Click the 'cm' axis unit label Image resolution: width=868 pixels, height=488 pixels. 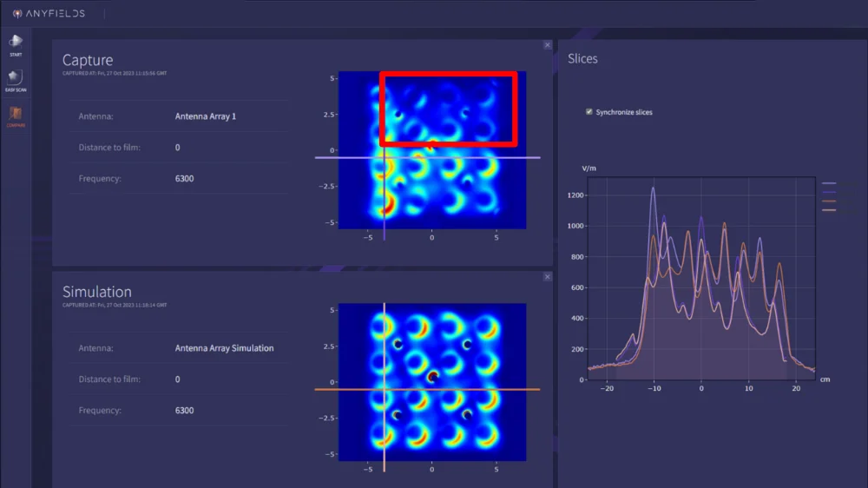coord(825,379)
